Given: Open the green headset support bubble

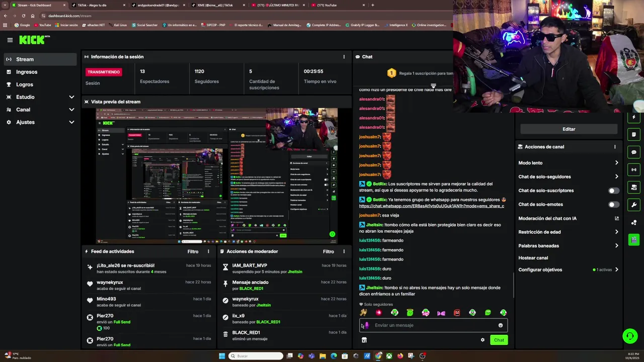Looking at the screenshot, I should (x=630, y=336).
